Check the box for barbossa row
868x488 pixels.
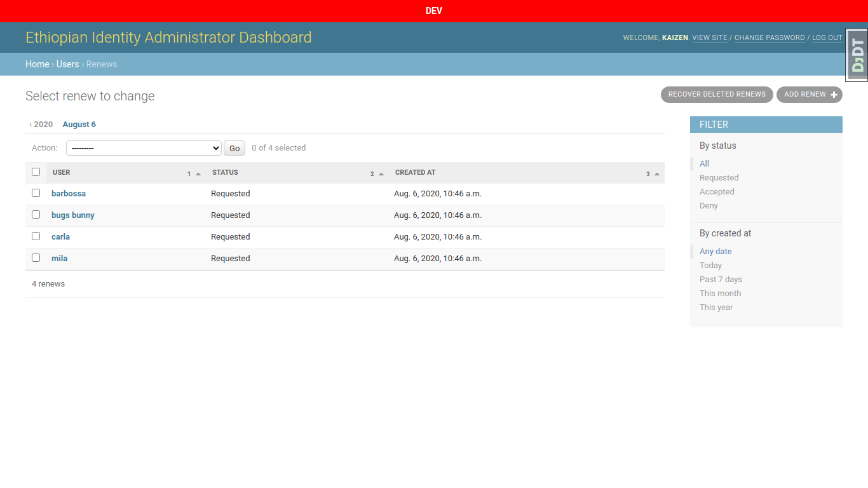36,193
